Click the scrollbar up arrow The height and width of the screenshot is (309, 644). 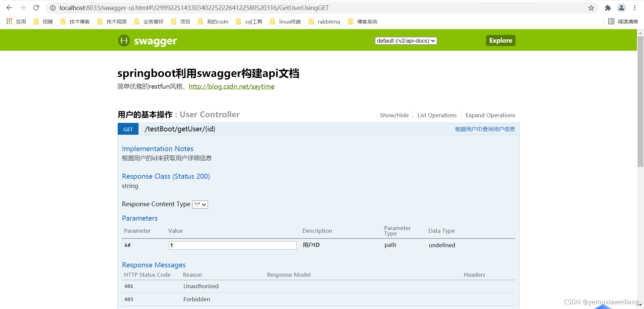coord(640,33)
